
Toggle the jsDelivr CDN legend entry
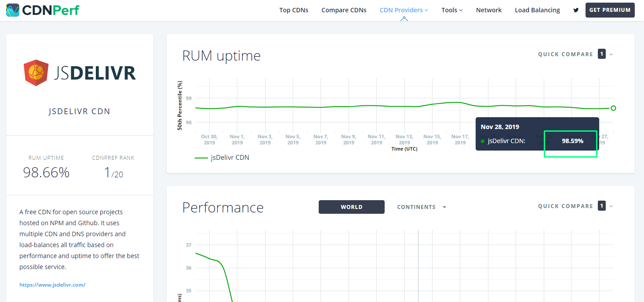coord(222,158)
